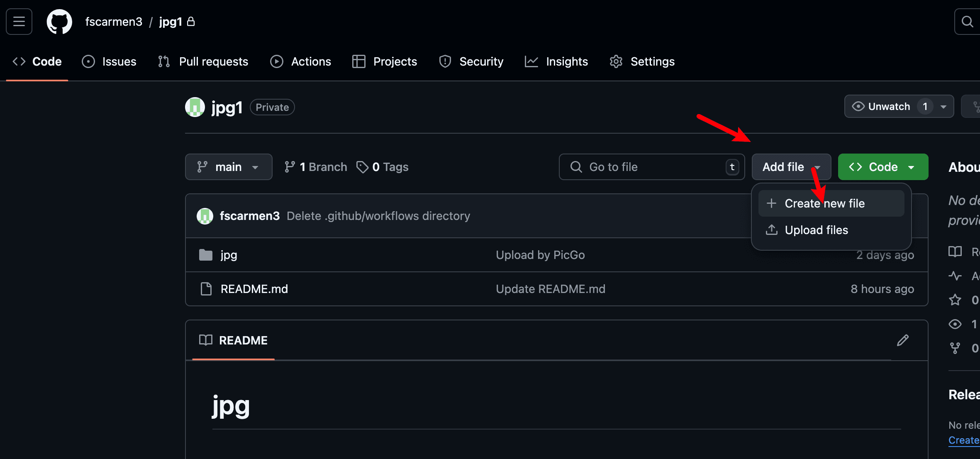Open the Settings tab
The image size is (980, 459).
(x=642, y=61)
